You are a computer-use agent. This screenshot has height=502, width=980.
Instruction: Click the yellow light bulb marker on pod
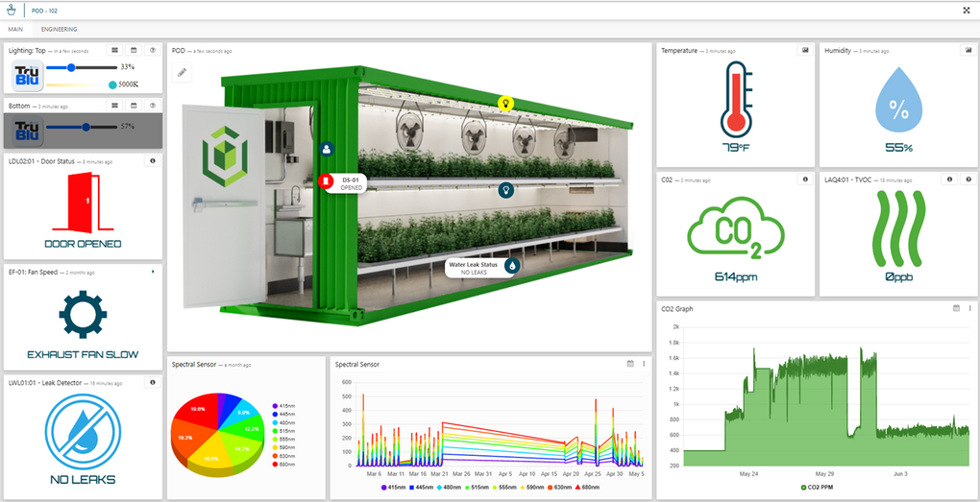coord(505,103)
